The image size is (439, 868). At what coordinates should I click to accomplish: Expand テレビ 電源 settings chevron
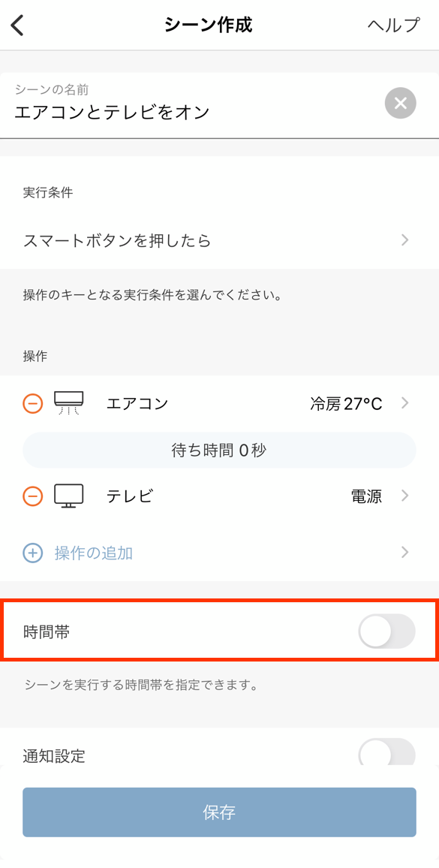tap(405, 496)
